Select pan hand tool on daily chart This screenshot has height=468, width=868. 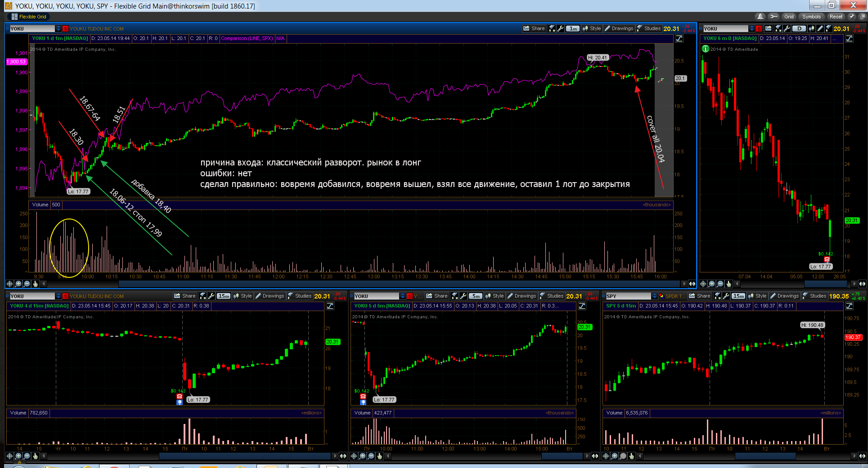pos(729,284)
